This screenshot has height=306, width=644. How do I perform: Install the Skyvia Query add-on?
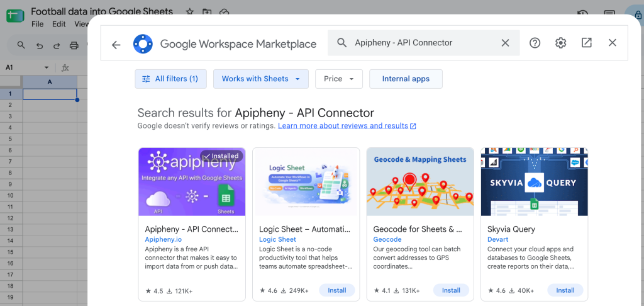[565, 290]
